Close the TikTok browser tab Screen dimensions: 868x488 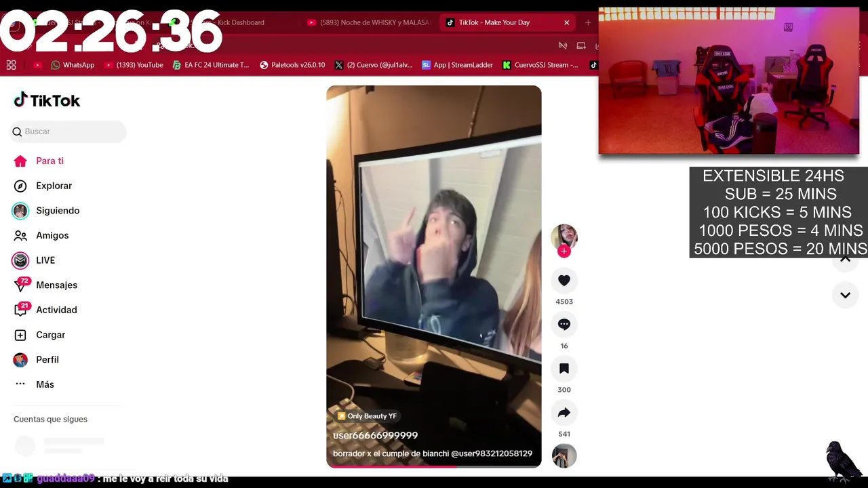(x=567, y=22)
